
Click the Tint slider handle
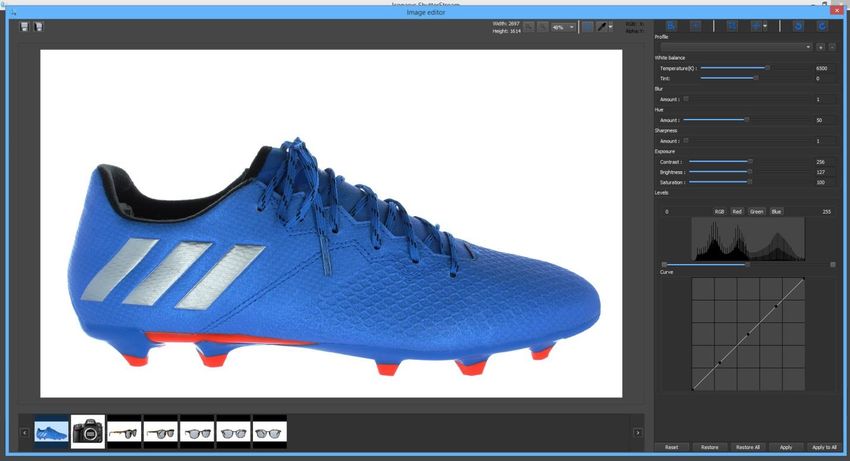click(756, 78)
